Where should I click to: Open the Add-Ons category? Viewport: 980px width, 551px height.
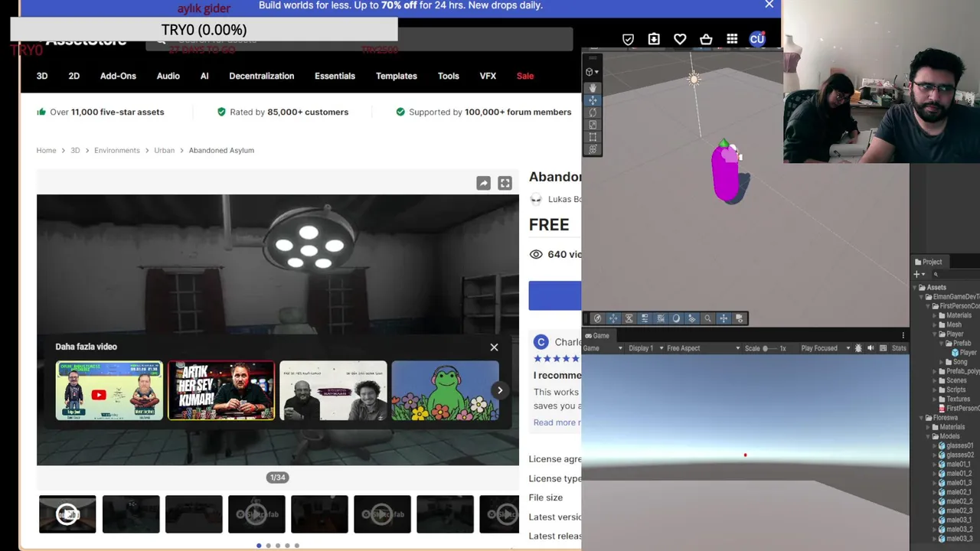118,76
